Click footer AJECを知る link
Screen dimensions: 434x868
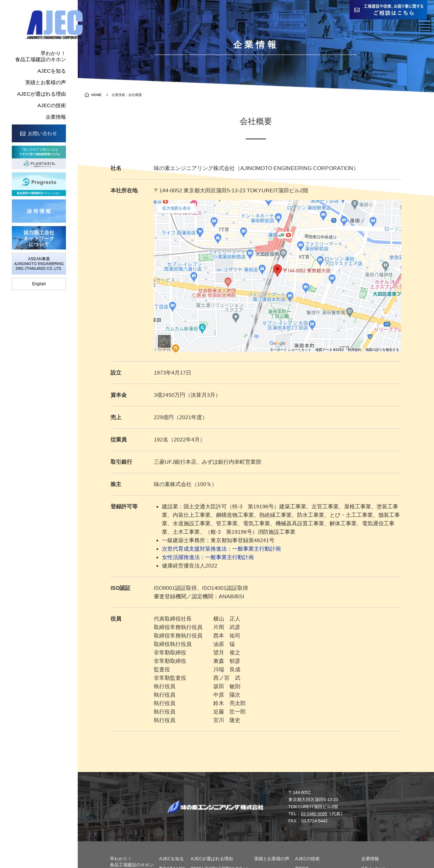pos(171,859)
